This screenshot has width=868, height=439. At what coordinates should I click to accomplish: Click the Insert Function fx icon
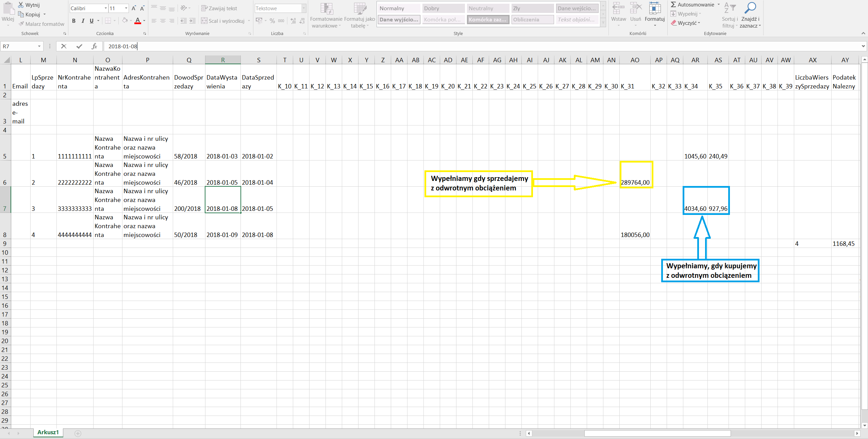(x=94, y=46)
